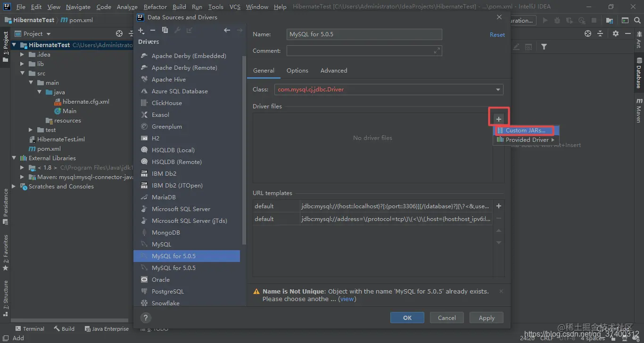Expand the test folder
Image resolution: width=644 pixels, height=343 pixels.
pos(31,130)
